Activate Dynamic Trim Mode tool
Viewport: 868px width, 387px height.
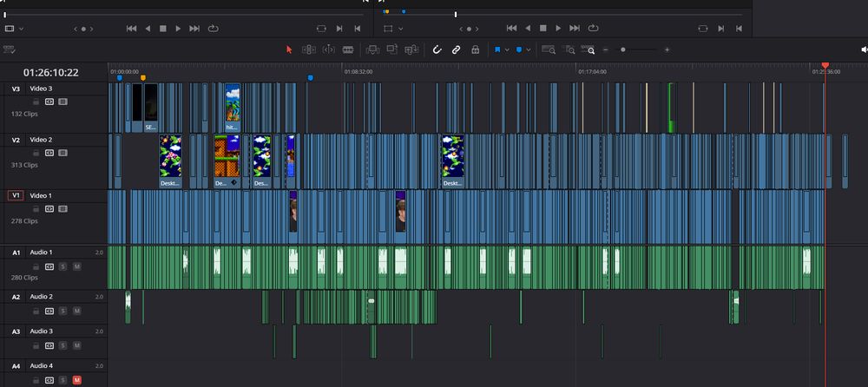[329, 49]
